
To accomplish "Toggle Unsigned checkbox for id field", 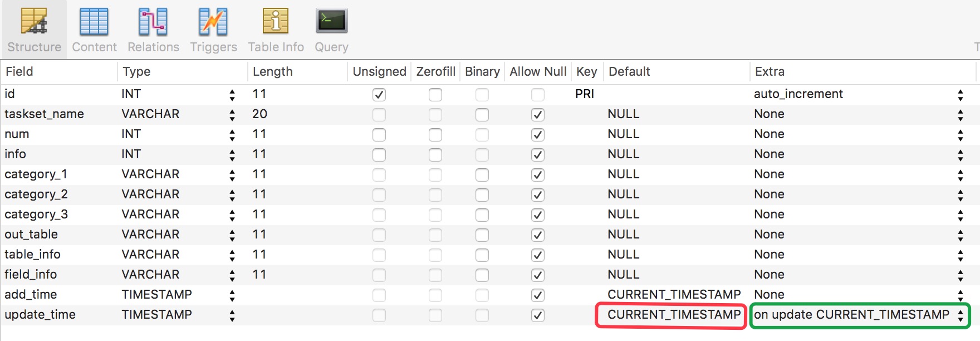I will coord(379,95).
